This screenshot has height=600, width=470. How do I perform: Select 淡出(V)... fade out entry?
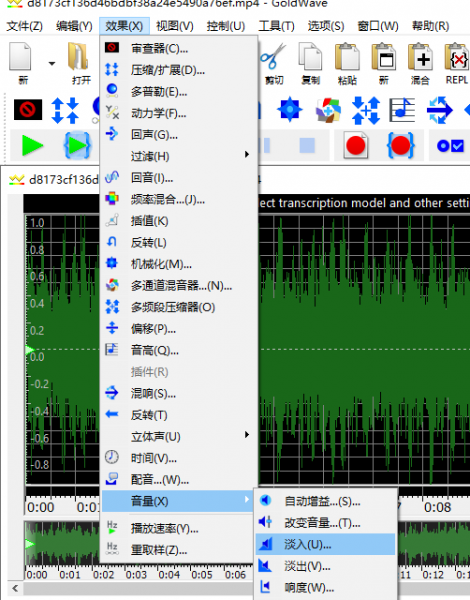(x=326, y=566)
